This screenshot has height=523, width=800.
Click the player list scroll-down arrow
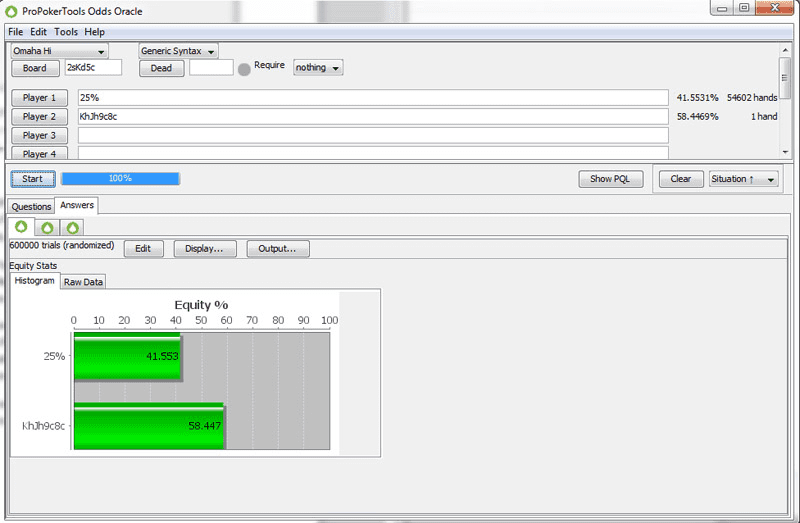785,151
